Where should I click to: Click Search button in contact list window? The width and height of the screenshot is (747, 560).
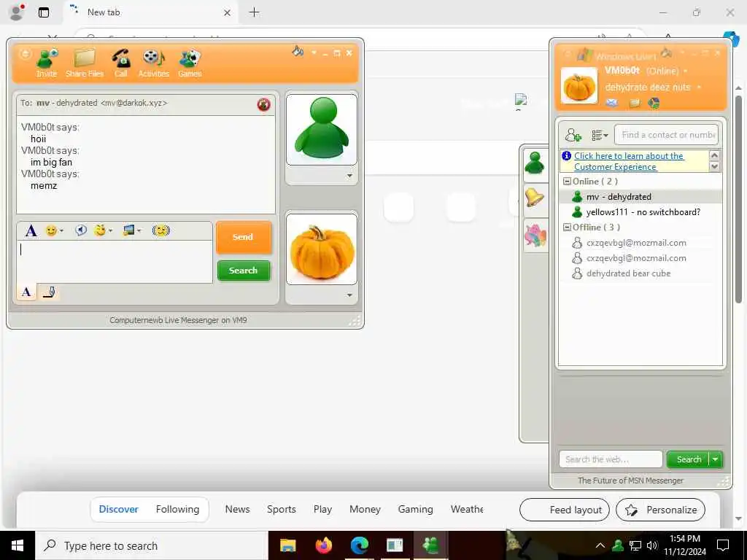click(689, 459)
